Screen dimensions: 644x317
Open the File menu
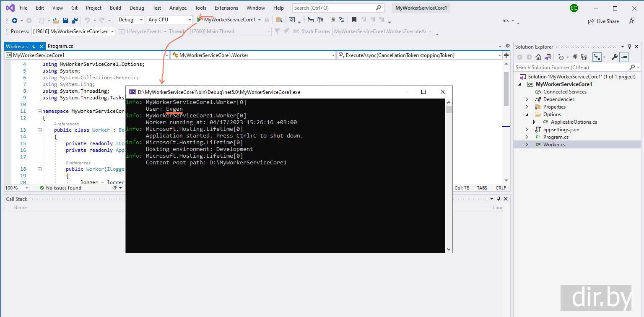click(23, 8)
